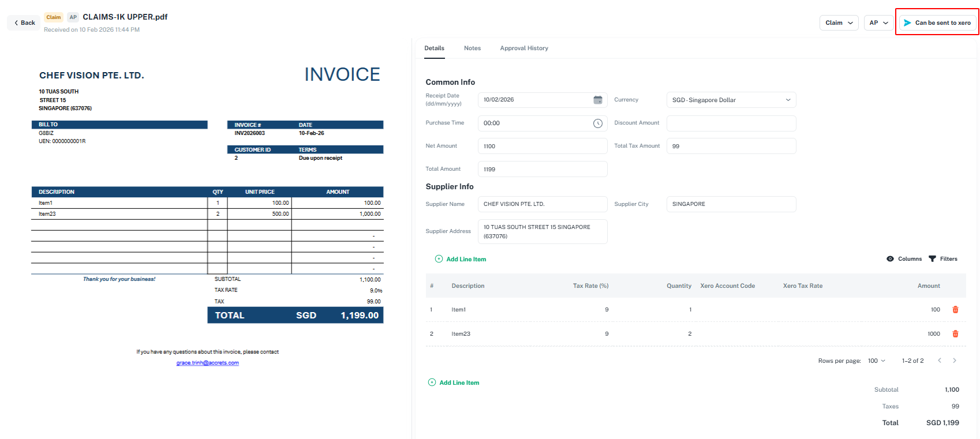Click the Discount Amount field
980x439 pixels.
click(x=731, y=123)
